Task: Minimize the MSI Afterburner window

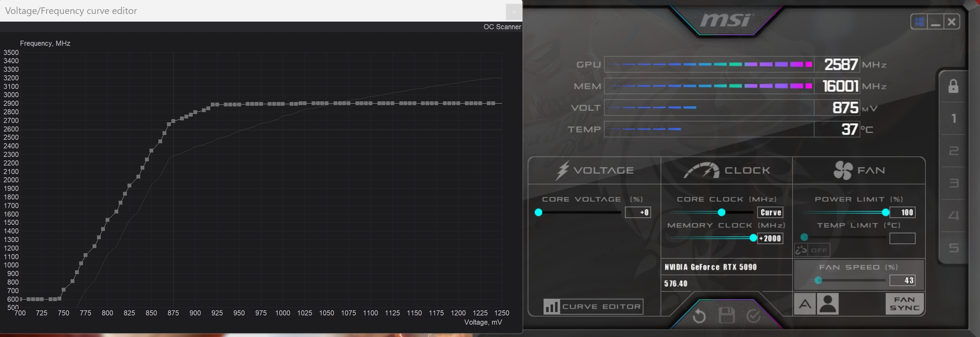Action: tap(935, 22)
